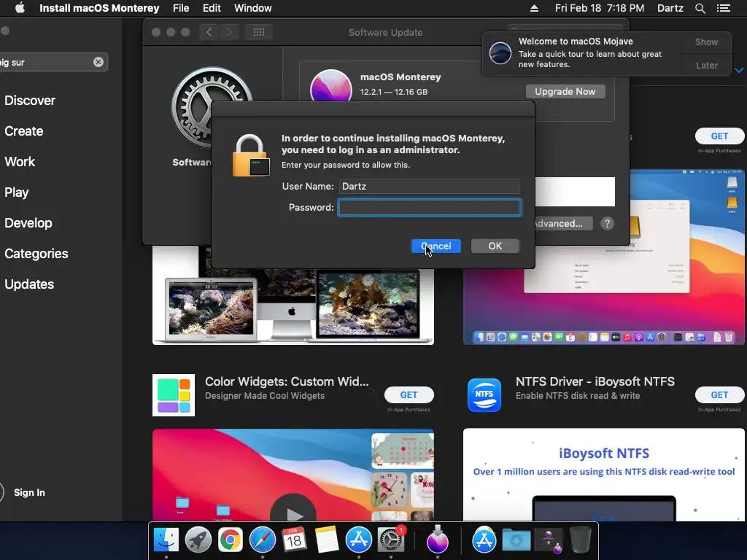Open Notes app in the Dock
This screenshot has width=747, height=560.
pyautogui.click(x=326, y=540)
